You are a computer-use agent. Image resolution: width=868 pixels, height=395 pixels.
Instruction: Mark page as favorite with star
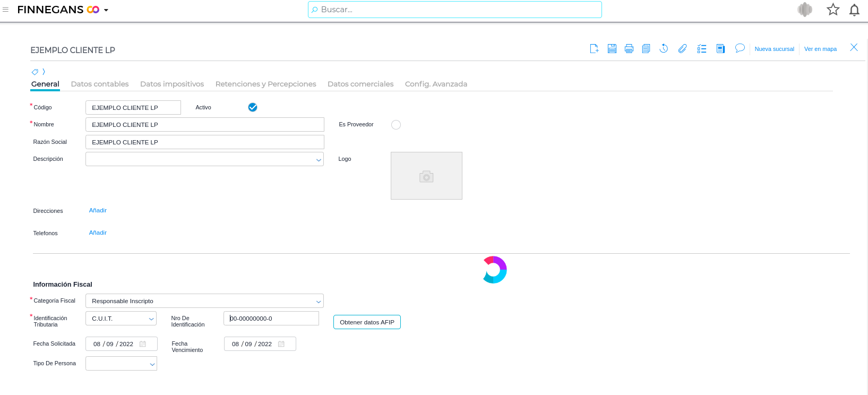click(x=833, y=10)
